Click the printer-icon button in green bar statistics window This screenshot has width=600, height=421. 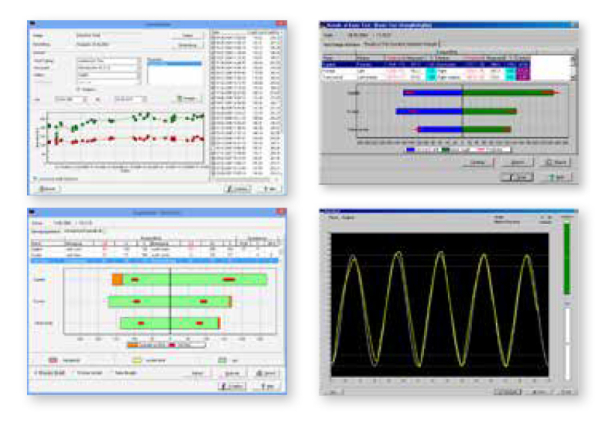point(265,373)
